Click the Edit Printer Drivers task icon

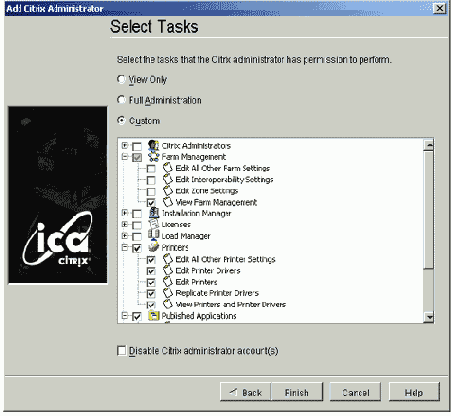(168, 270)
